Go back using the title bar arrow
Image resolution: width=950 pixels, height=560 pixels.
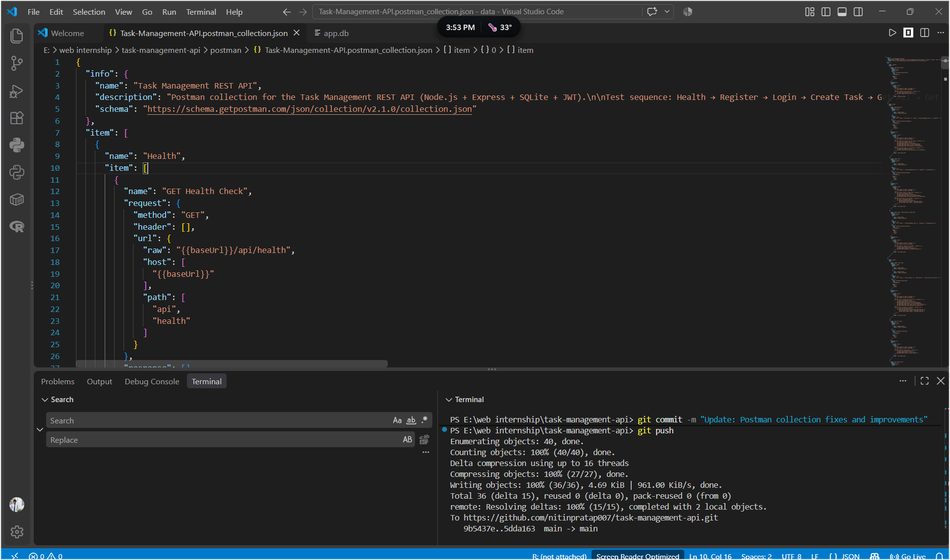[x=287, y=12]
